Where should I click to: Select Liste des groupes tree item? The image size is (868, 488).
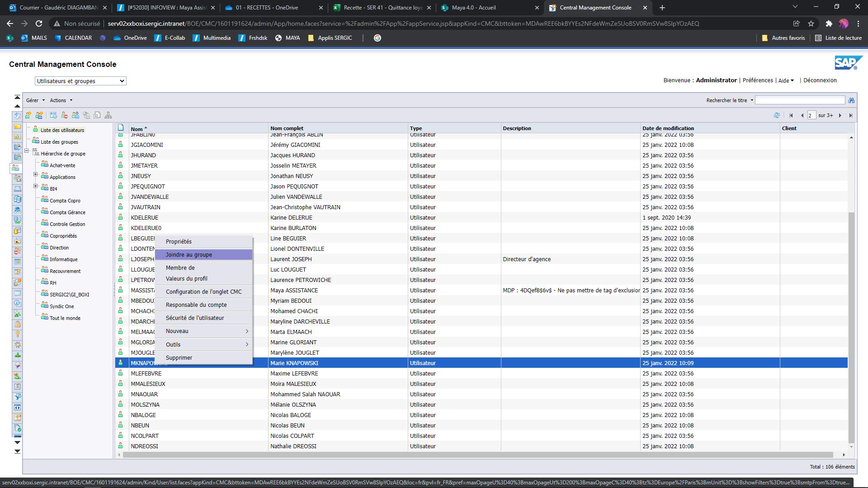59,142
